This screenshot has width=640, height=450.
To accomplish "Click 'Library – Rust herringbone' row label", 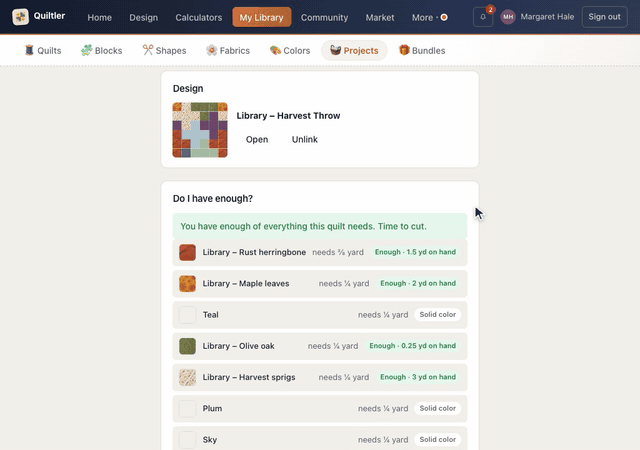I will (x=254, y=252).
